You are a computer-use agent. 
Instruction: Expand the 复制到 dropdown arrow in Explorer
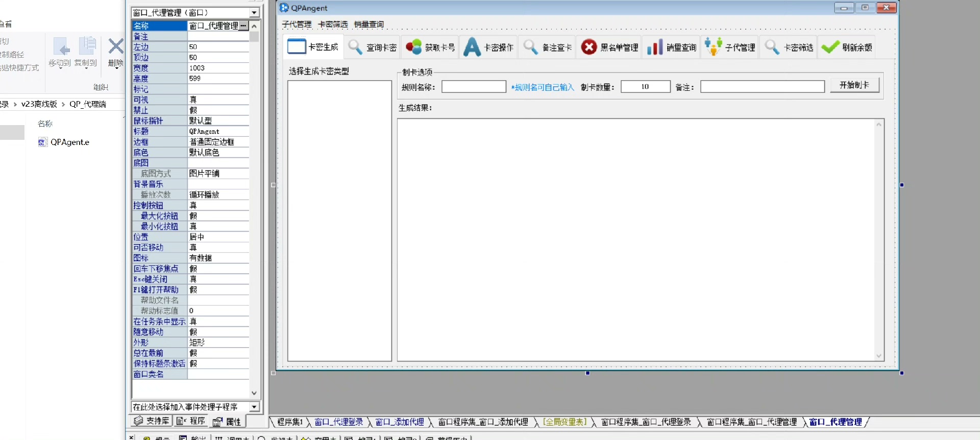point(87,69)
